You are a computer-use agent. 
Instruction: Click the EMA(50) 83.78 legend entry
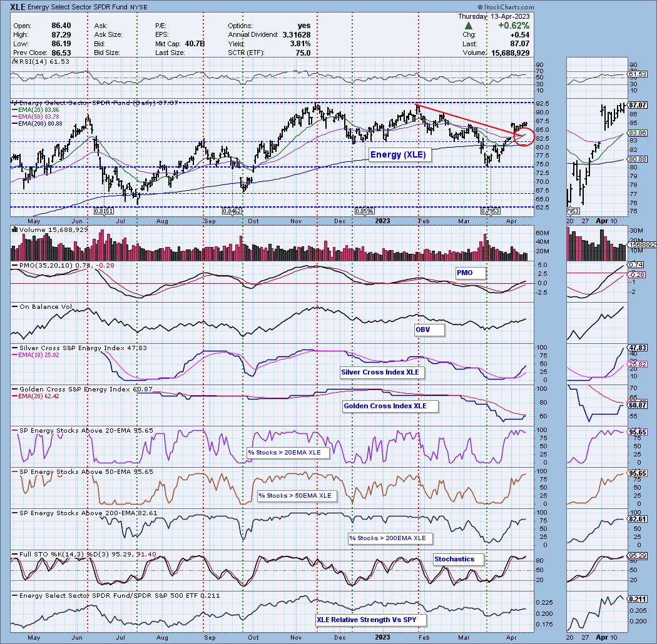click(35, 116)
